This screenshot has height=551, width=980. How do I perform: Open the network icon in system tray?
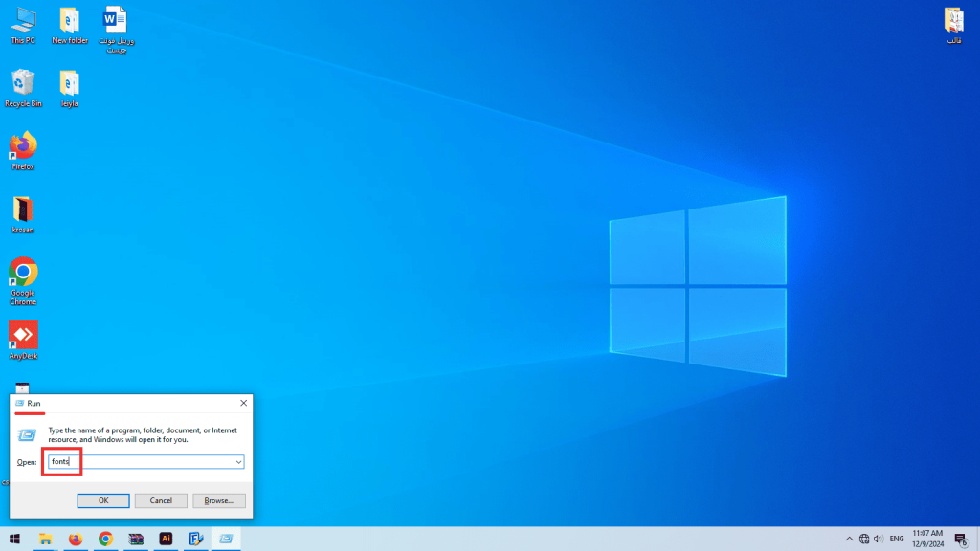click(x=863, y=539)
